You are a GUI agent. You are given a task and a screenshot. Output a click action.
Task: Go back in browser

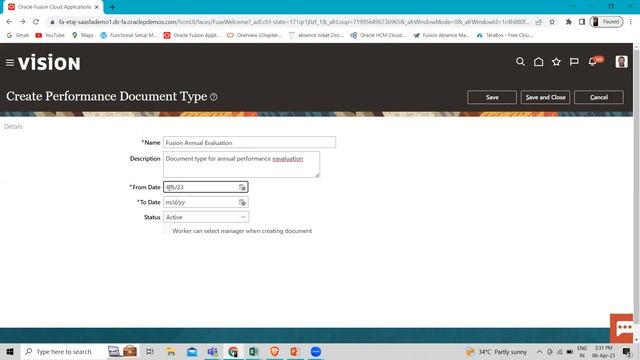(9, 22)
